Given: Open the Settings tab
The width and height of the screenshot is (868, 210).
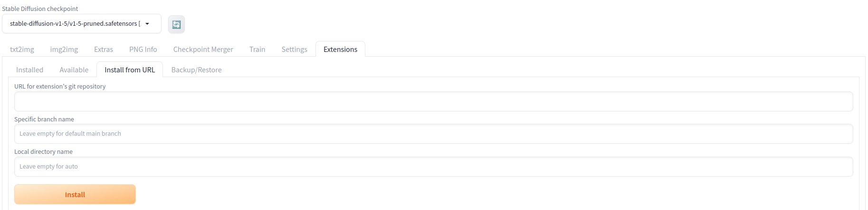Looking at the screenshot, I should (294, 50).
